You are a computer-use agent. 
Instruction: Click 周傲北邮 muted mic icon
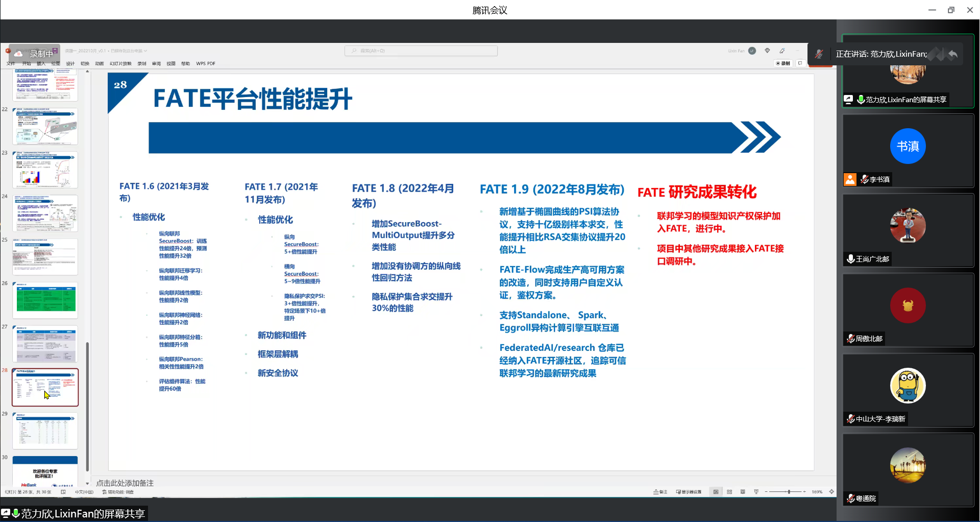point(850,339)
